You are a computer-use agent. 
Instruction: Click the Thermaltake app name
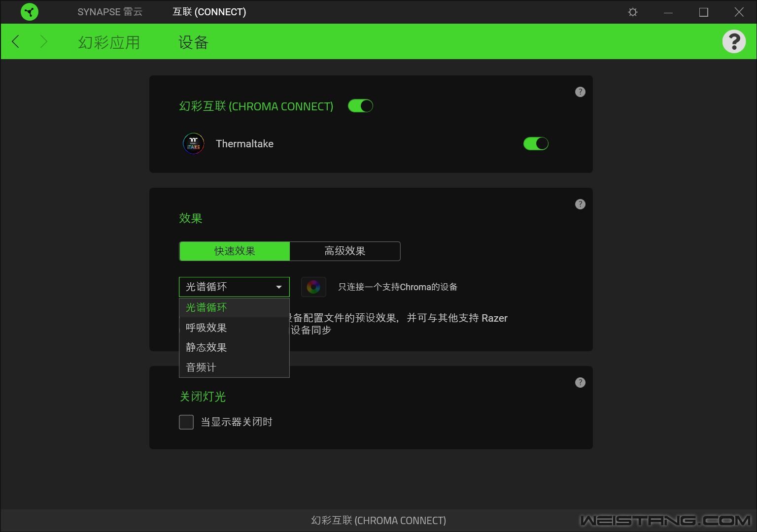(244, 144)
